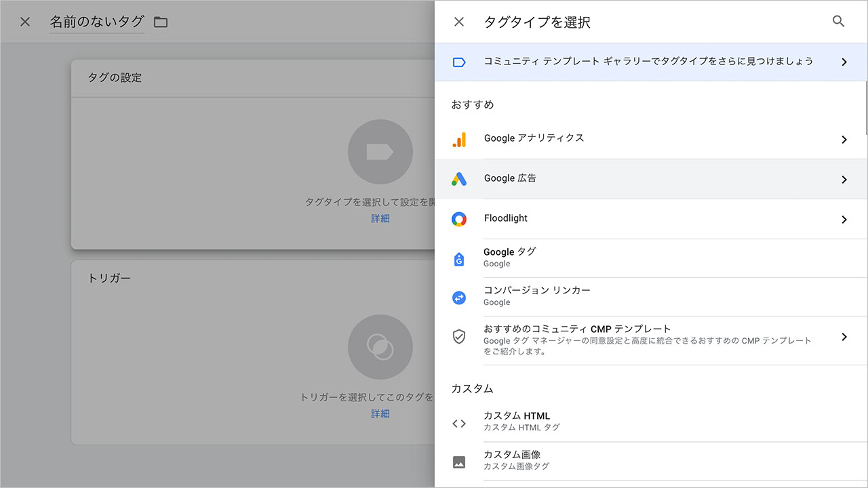Open 詳細 link under タグの設定
This screenshot has height=488, width=868.
click(x=380, y=218)
